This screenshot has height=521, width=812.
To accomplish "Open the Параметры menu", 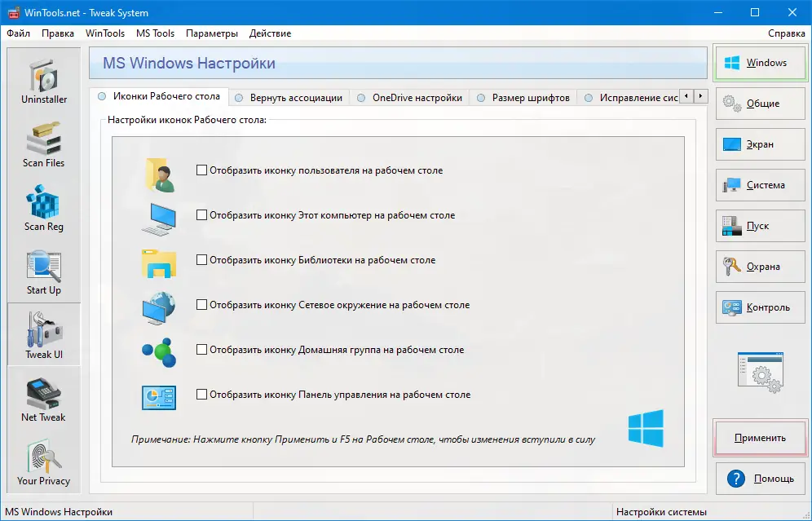I will pyautogui.click(x=212, y=33).
